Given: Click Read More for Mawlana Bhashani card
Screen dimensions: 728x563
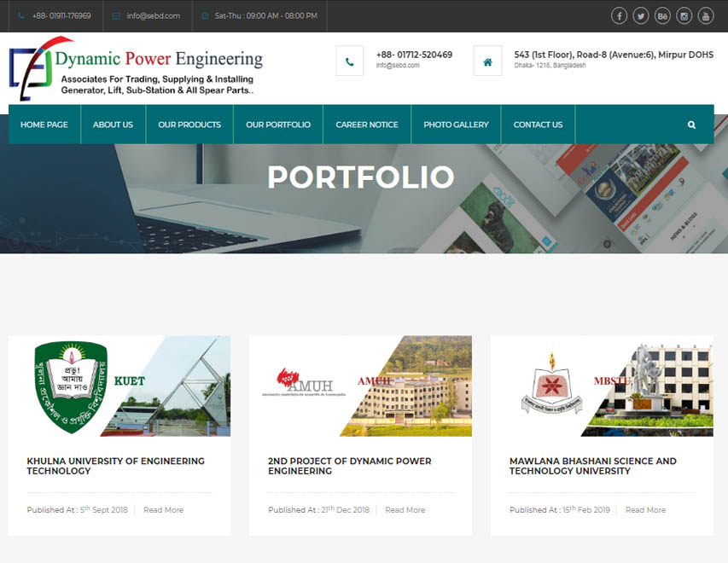Looking at the screenshot, I should [x=645, y=510].
